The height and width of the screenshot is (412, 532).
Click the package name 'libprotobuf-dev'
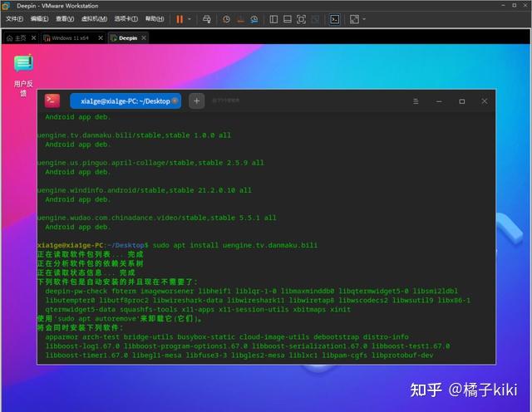[x=402, y=356]
